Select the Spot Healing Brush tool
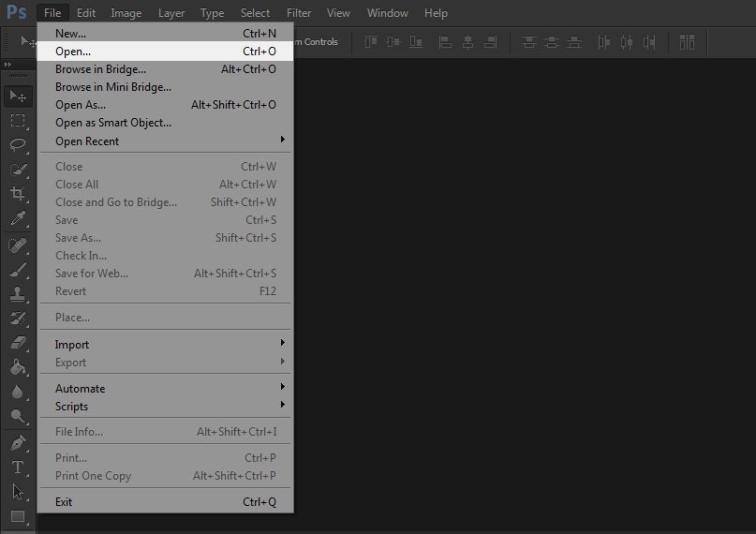Image resolution: width=756 pixels, height=534 pixels. (x=18, y=245)
